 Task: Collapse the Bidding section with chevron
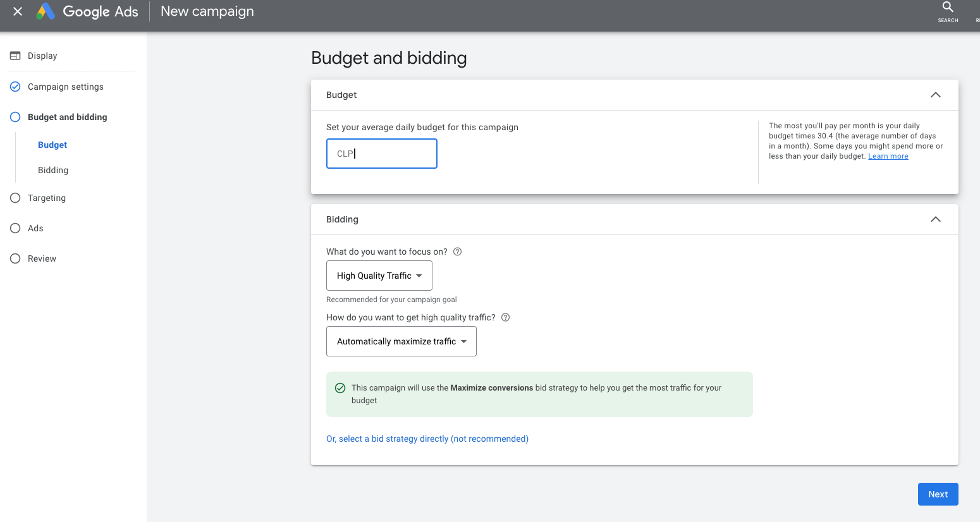click(935, 219)
